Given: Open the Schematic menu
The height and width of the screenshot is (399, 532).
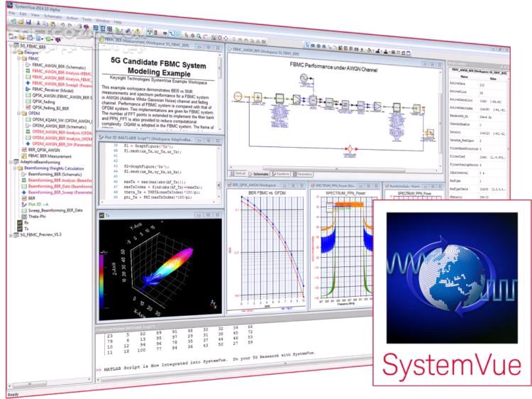Looking at the screenshot, I should click(53, 16).
